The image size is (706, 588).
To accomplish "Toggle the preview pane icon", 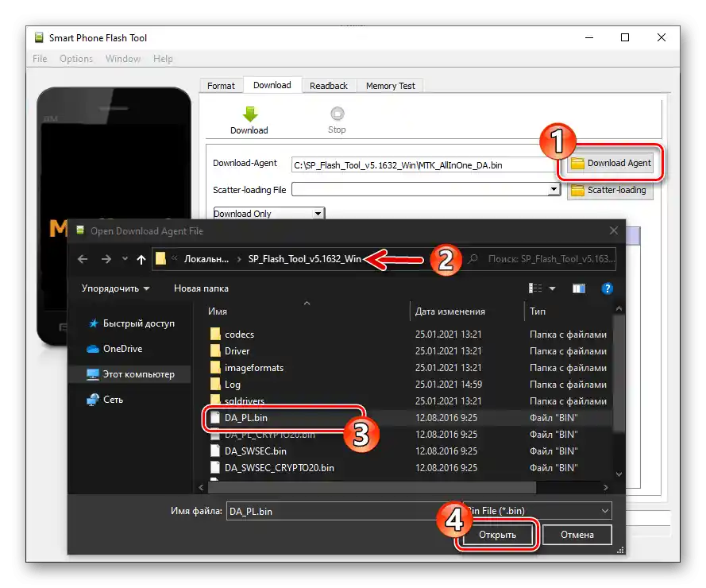I will pyautogui.click(x=579, y=288).
